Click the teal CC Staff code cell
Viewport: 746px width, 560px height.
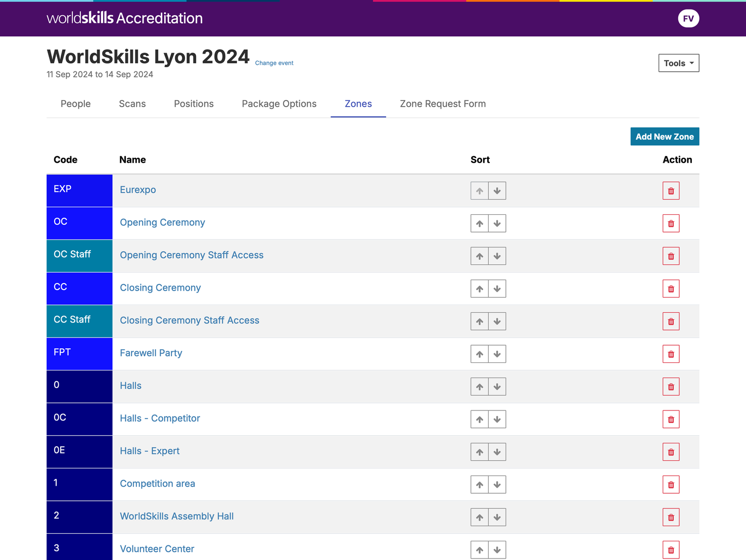pyautogui.click(x=79, y=321)
